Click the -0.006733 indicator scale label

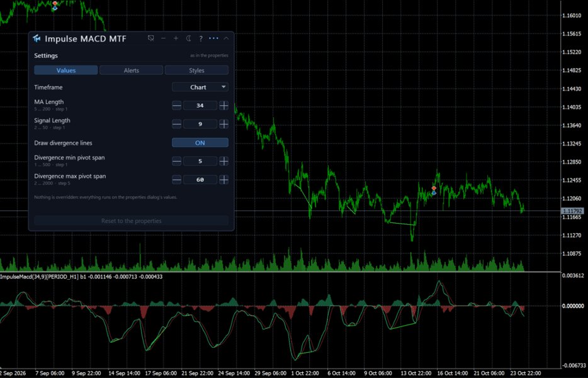573,365
